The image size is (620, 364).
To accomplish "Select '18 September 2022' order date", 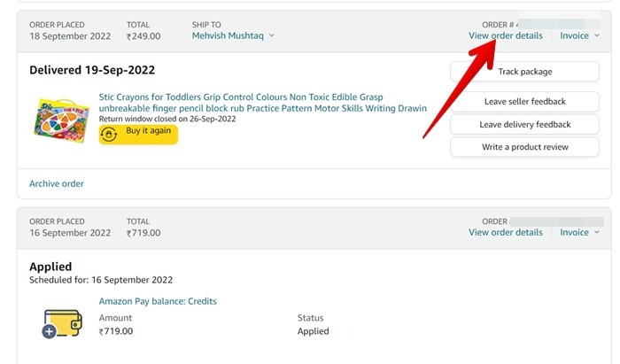I will [70, 36].
